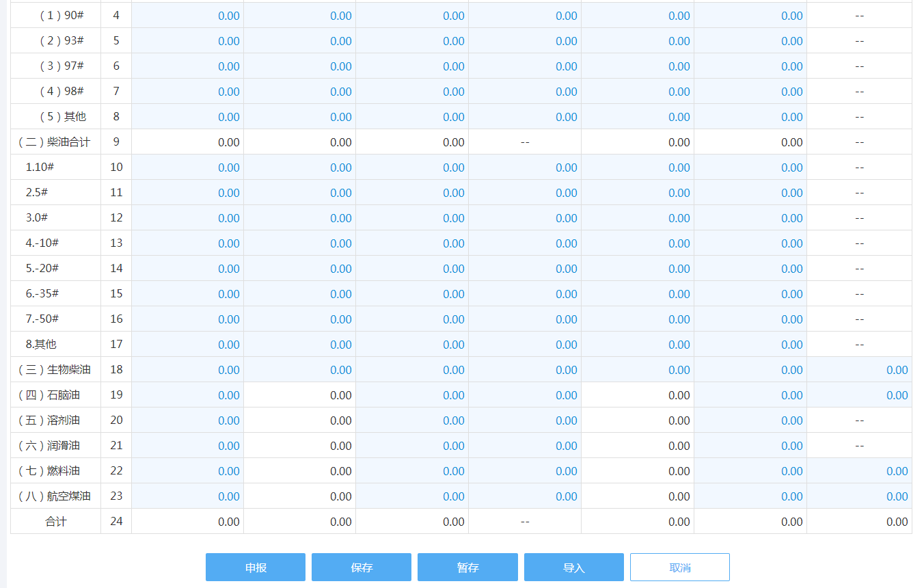Select first value cell in 5.-20# row
924x588 pixels.
[x=187, y=269]
